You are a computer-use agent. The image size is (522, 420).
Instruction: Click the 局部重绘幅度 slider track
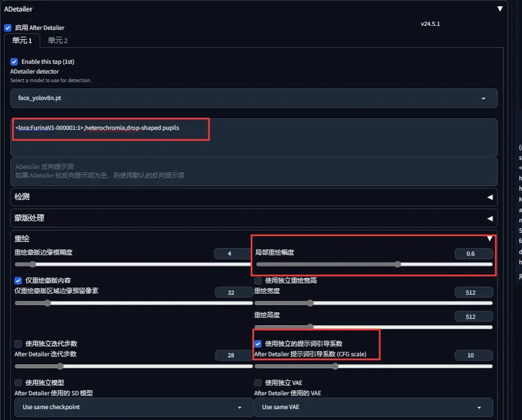pyautogui.click(x=373, y=264)
